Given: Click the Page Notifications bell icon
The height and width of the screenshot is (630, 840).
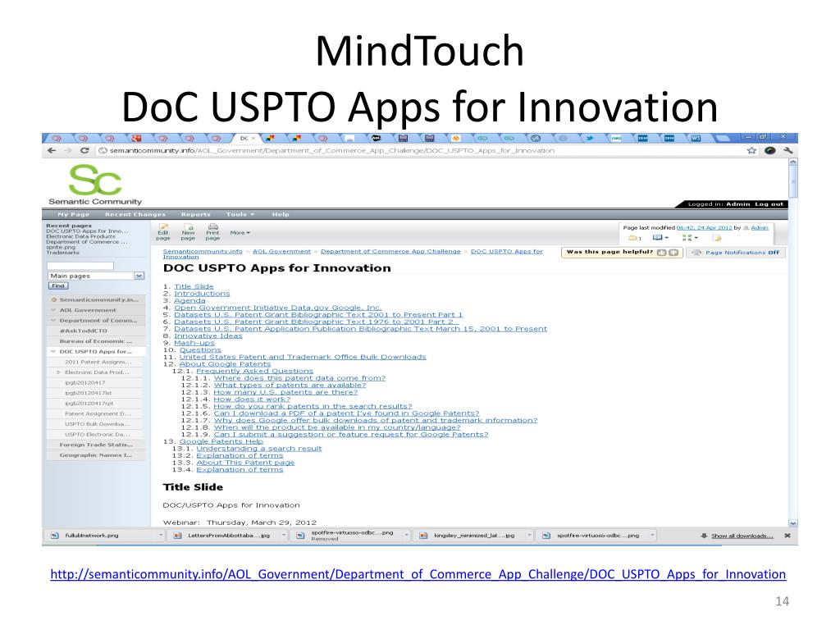Looking at the screenshot, I should coord(696,253).
